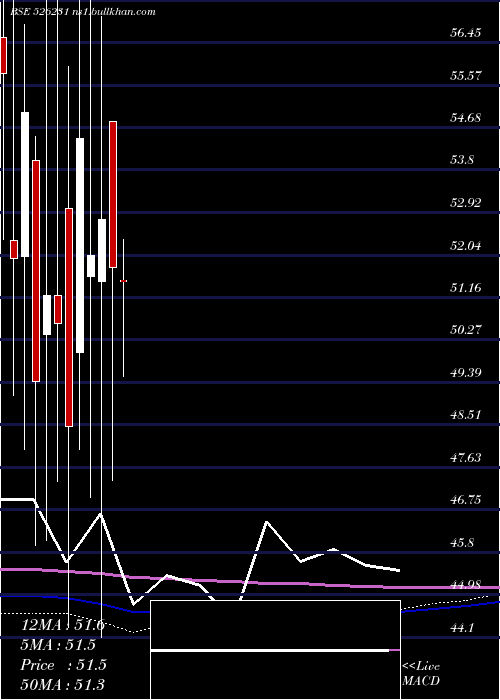
Task: Click the tall white candle reaching 54.68
Action: coord(25,184)
